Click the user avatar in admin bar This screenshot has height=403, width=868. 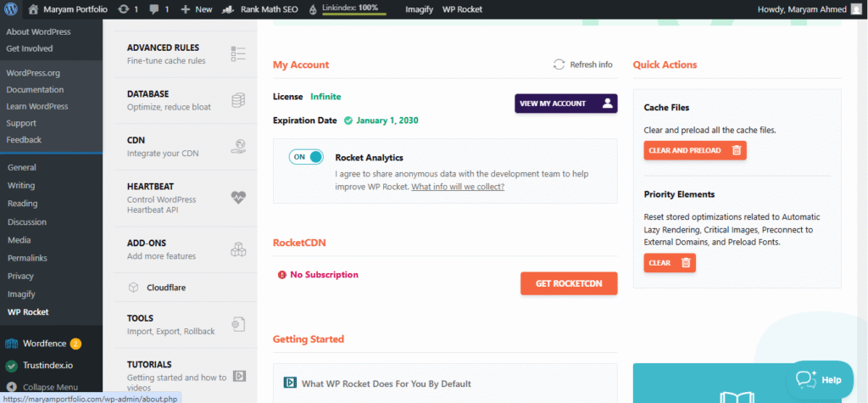click(x=856, y=9)
